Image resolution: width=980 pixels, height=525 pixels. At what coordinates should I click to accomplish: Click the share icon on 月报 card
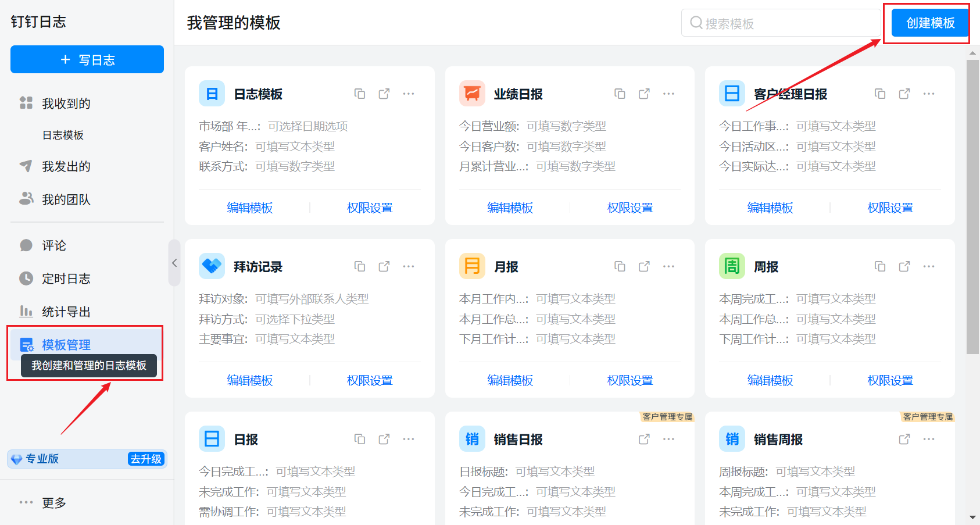(644, 266)
